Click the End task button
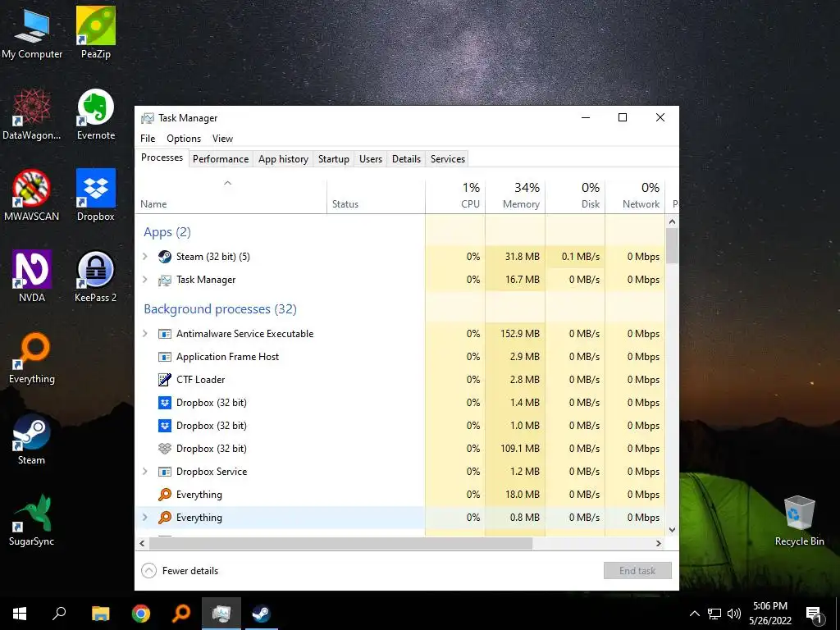This screenshot has height=630, width=840. pyautogui.click(x=637, y=571)
